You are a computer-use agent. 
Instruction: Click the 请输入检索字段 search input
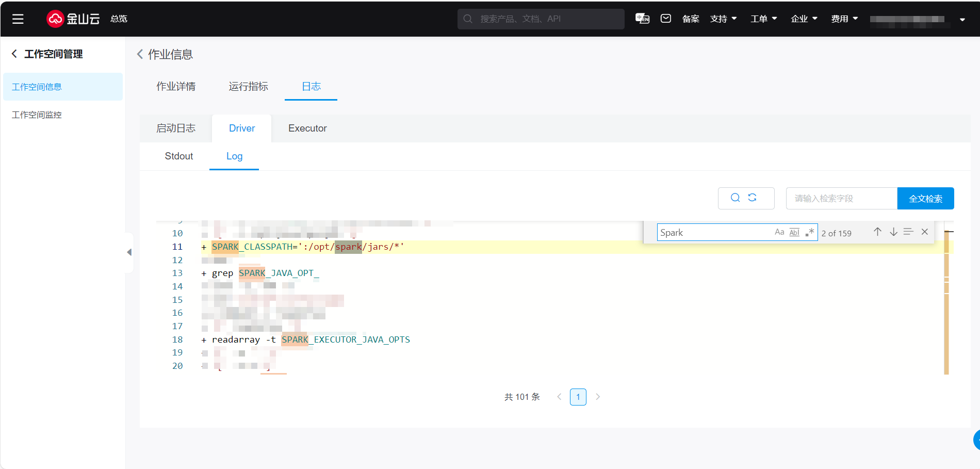(x=841, y=198)
